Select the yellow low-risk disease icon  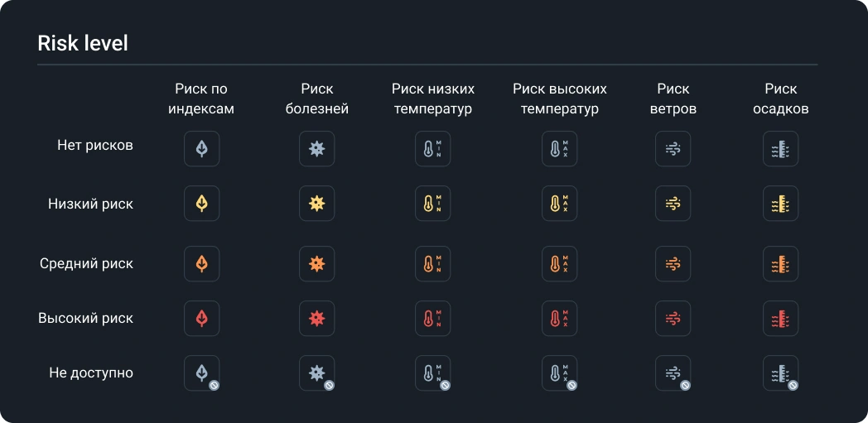coord(316,204)
